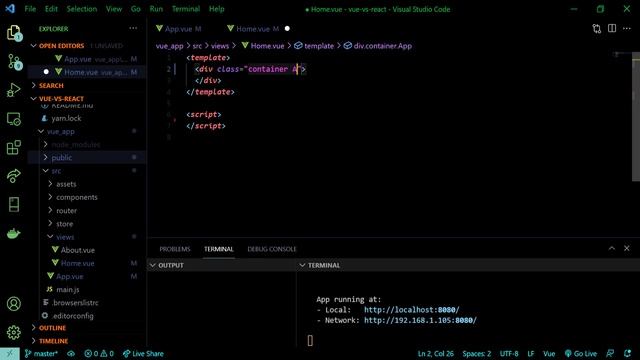Open the Edit menu
Image resolution: width=640 pixels, height=360 pixels.
pos(51,9)
